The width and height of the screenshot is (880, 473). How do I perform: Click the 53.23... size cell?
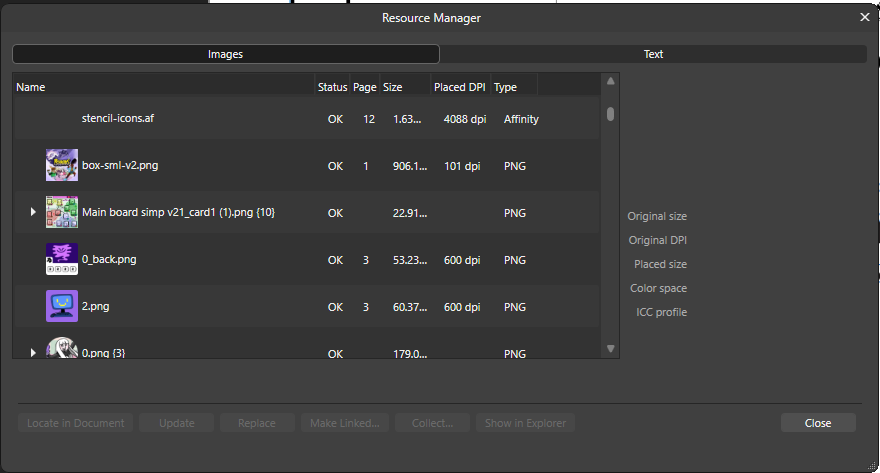click(x=410, y=260)
